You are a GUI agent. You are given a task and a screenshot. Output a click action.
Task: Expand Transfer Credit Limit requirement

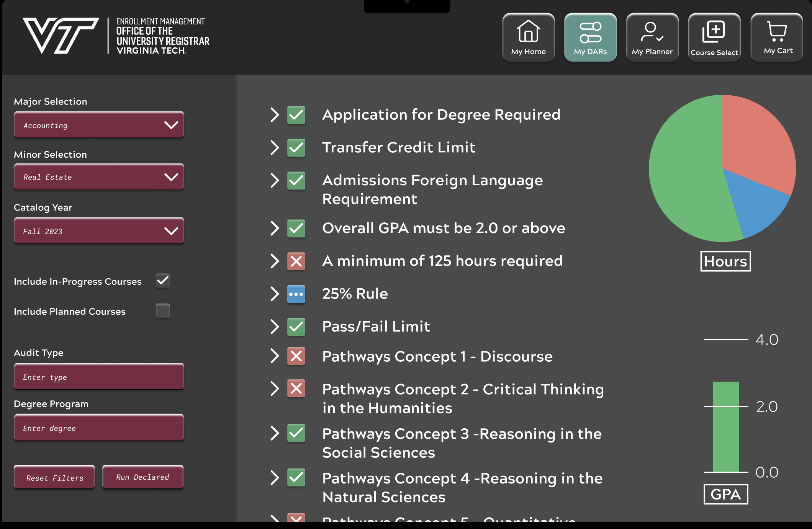[274, 147]
